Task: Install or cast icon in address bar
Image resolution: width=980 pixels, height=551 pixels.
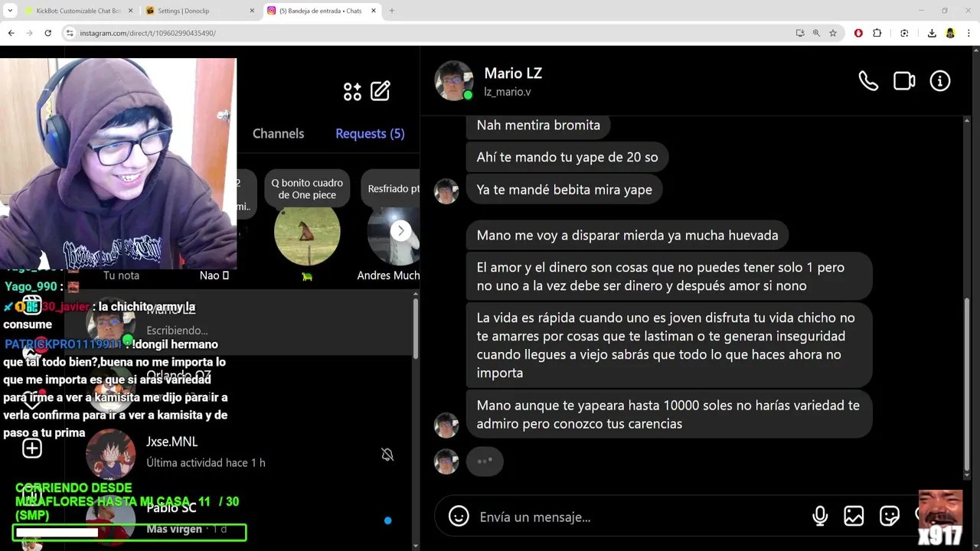Action: [800, 33]
